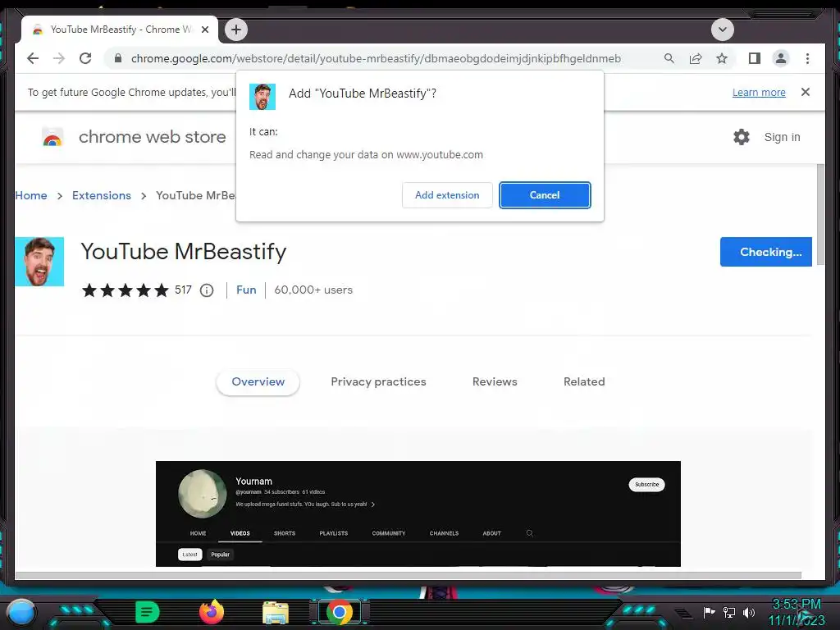
Task: Open the Chrome profile avatar icon
Action: pos(781,58)
